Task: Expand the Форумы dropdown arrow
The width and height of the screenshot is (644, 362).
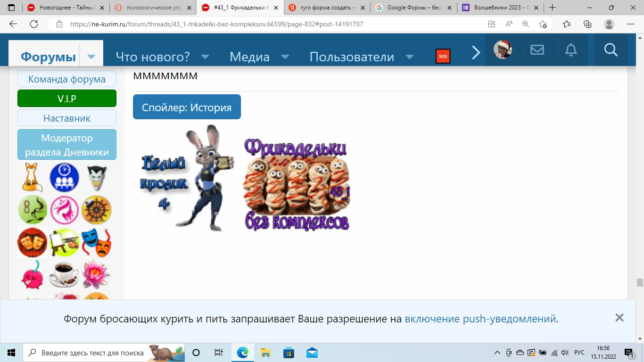Action: click(x=91, y=57)
